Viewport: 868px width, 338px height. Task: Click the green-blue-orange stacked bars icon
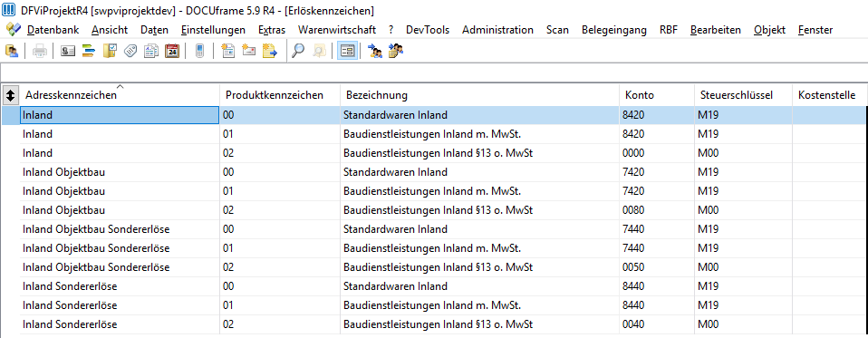pyautogui.click(x=89, y=52)
